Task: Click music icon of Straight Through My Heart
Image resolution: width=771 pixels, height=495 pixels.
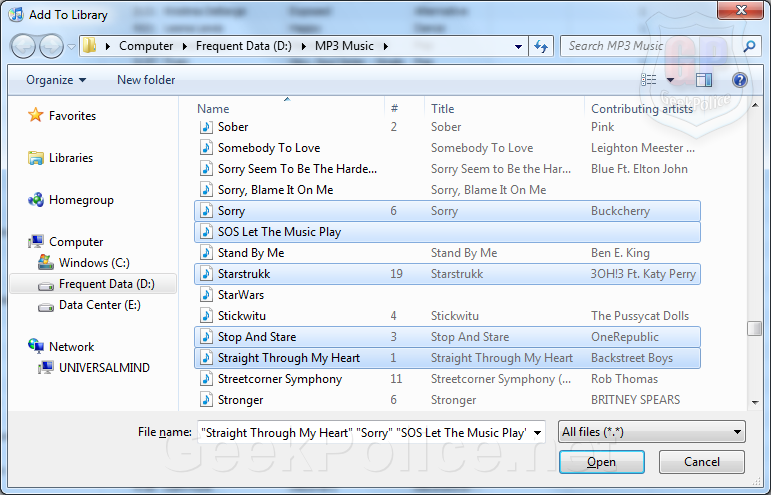Action: [207, 358]
